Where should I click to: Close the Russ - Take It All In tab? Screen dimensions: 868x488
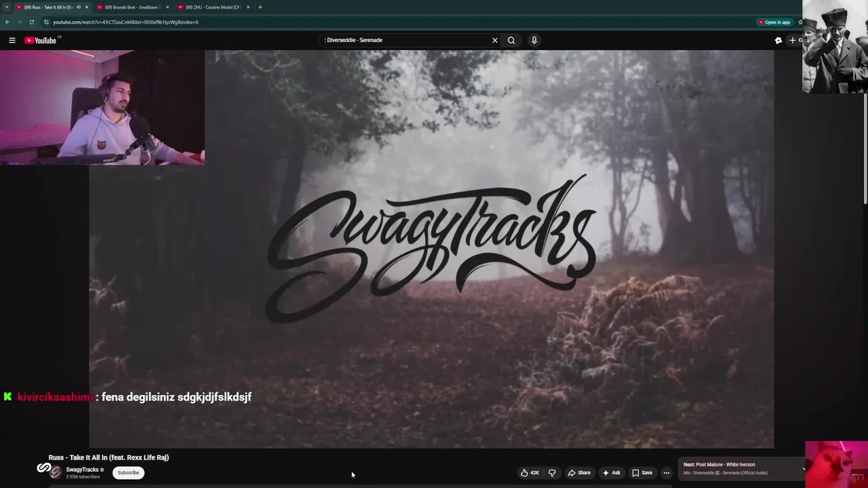coord(87,7)
